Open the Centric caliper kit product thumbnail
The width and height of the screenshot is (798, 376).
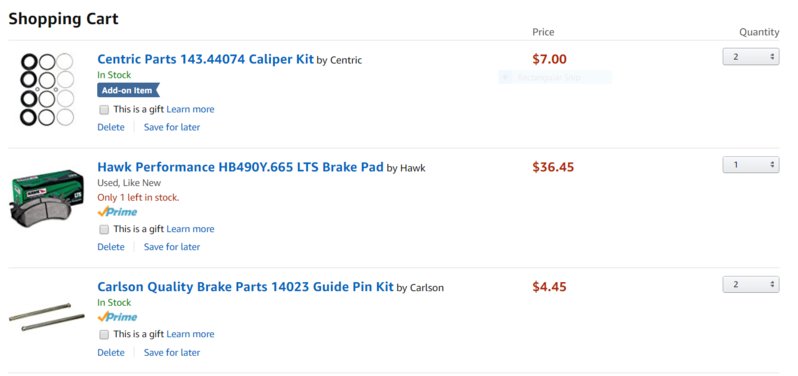tap(47, 90)
